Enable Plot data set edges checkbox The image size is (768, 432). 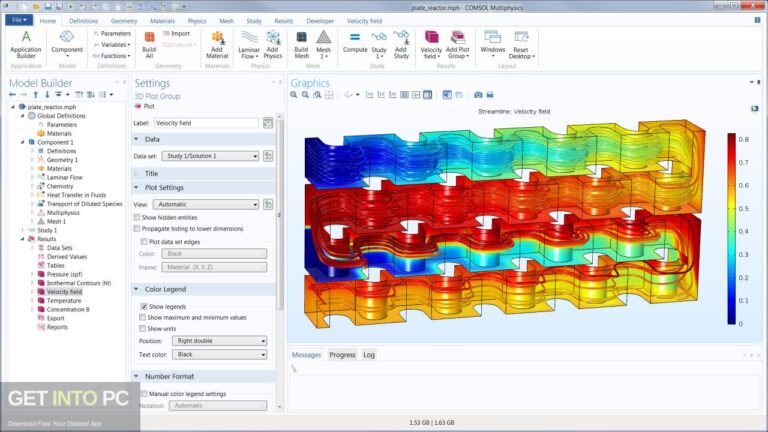click(x=144, y=241)
